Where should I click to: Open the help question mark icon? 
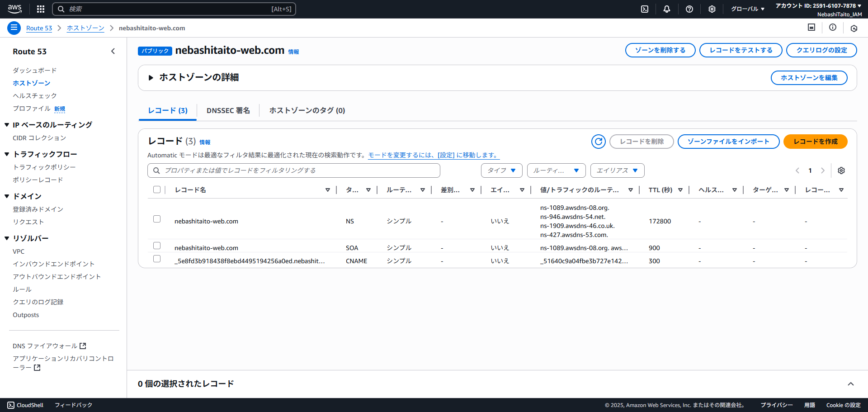tap(689, 9)
